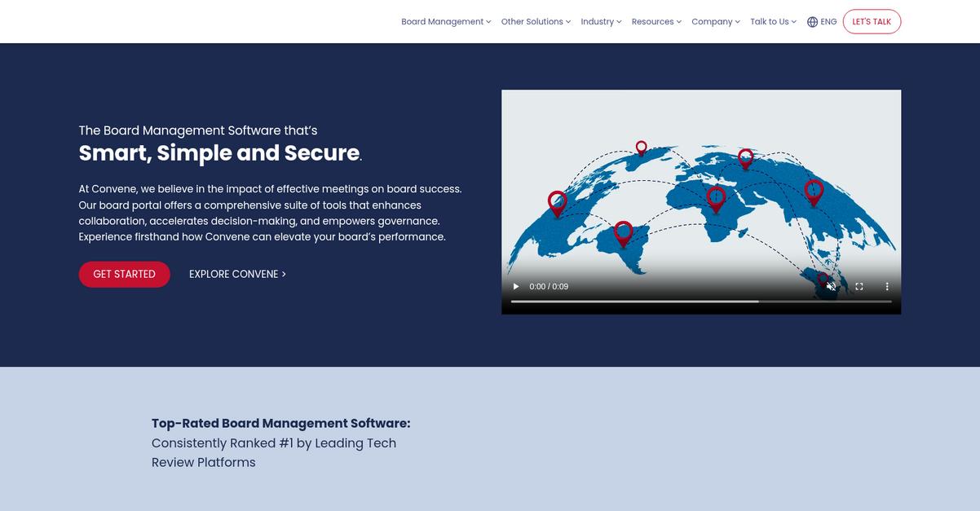Play the world map video
Image resolution: width=980 pixels, height=511 pixels.
(x=515, y=287)
